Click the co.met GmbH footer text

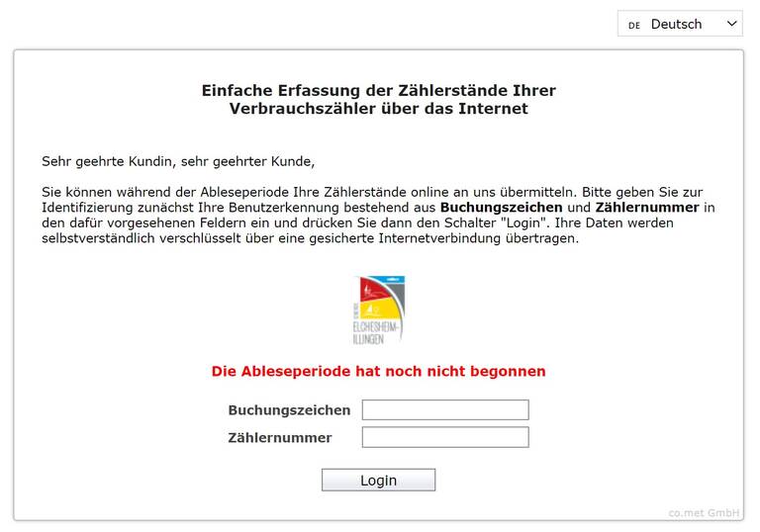(704, 512)
